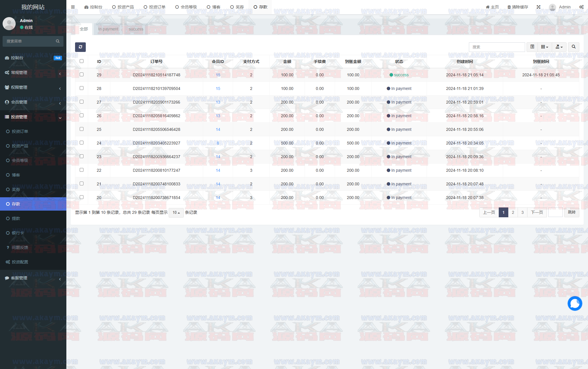Click member ID link 8

pyautogui.click(x=218, y=143)
